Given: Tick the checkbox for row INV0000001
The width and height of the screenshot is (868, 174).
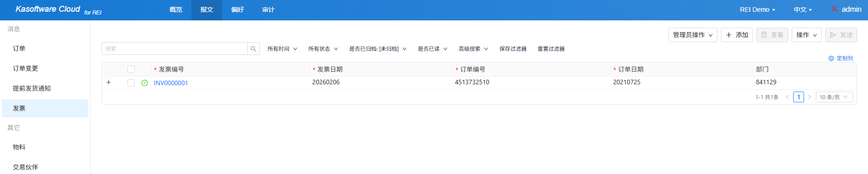Looking at the screenshot, I should pyautogui.click(x=131, y=83).
